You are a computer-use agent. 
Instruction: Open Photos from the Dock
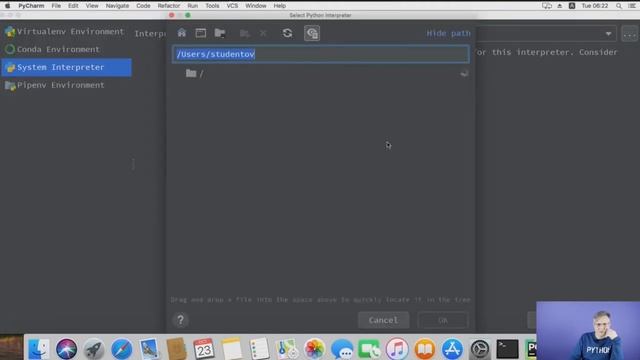click(314, 349)
